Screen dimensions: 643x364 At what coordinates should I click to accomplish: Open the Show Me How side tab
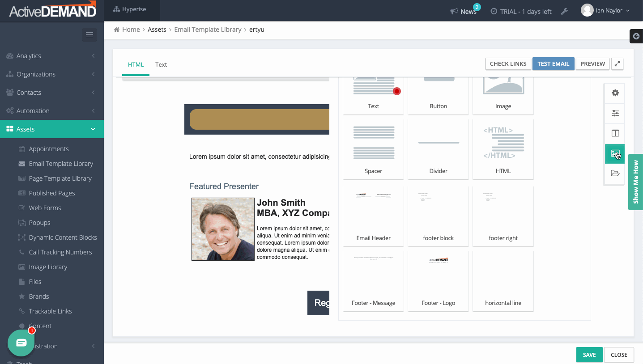(x=635, y=182)
